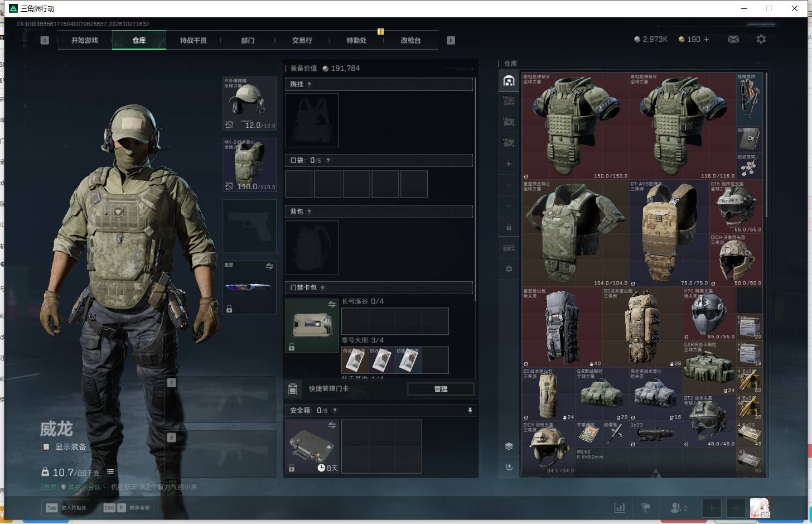Toggle the 显示装备 checkbox

(46, 446)
